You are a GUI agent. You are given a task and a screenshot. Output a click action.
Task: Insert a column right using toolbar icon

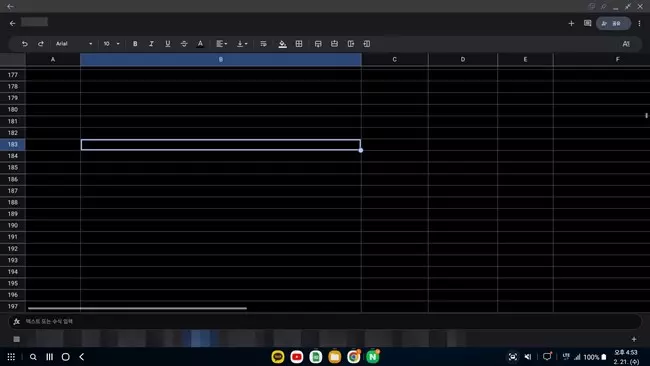click(351, 44)
